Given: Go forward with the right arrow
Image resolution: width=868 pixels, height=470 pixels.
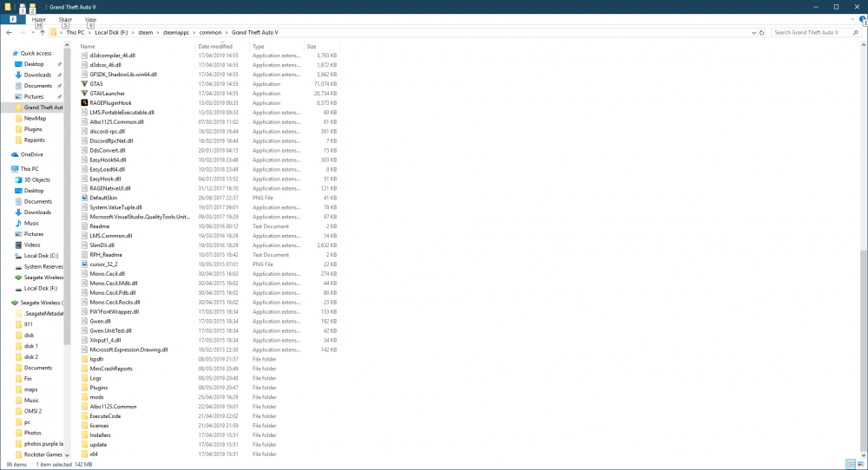Looking at the screenshot, I should pyautogui.click(x=23, y=33).
